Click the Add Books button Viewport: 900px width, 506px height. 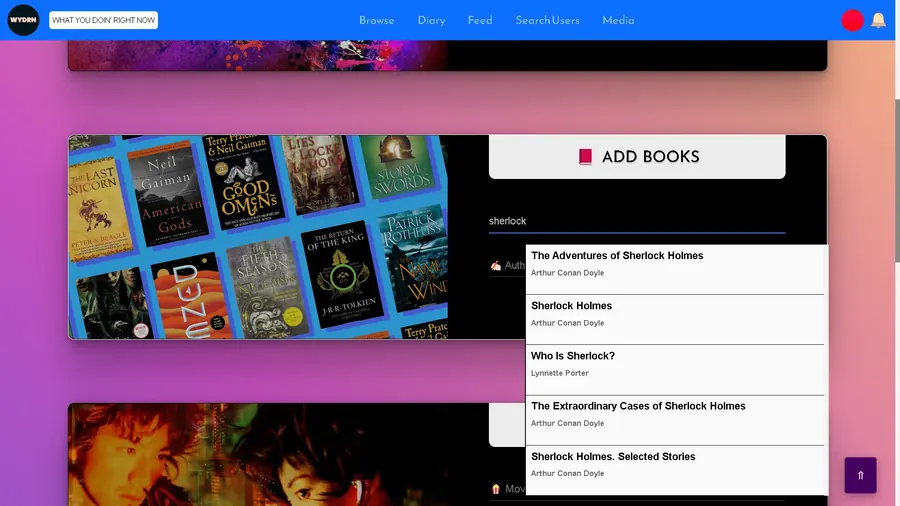point(637,157)
